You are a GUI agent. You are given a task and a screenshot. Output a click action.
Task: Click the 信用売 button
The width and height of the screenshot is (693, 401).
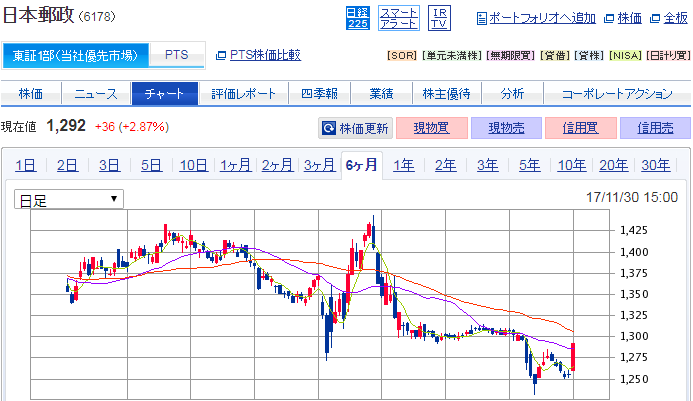tap(655, 128)
